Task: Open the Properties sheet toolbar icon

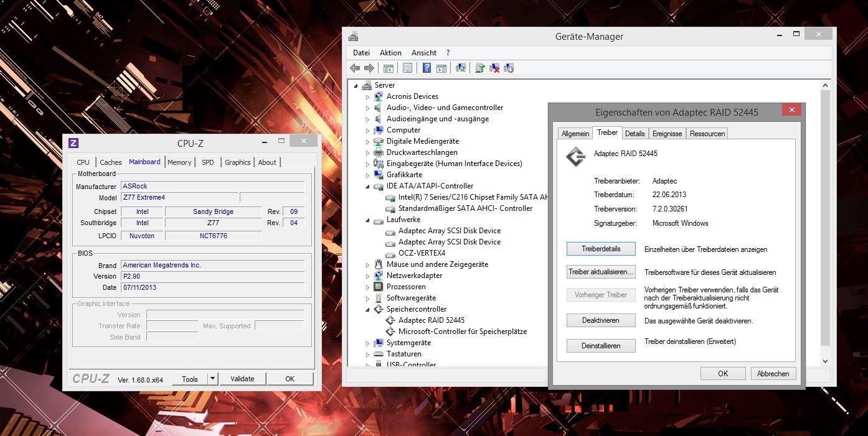Action: [x=407, y=68]
